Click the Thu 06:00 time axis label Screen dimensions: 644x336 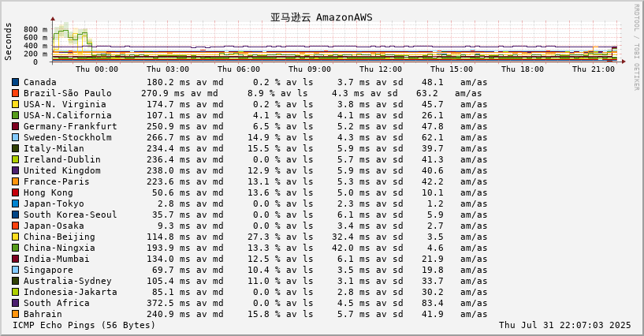coord(239,69)
